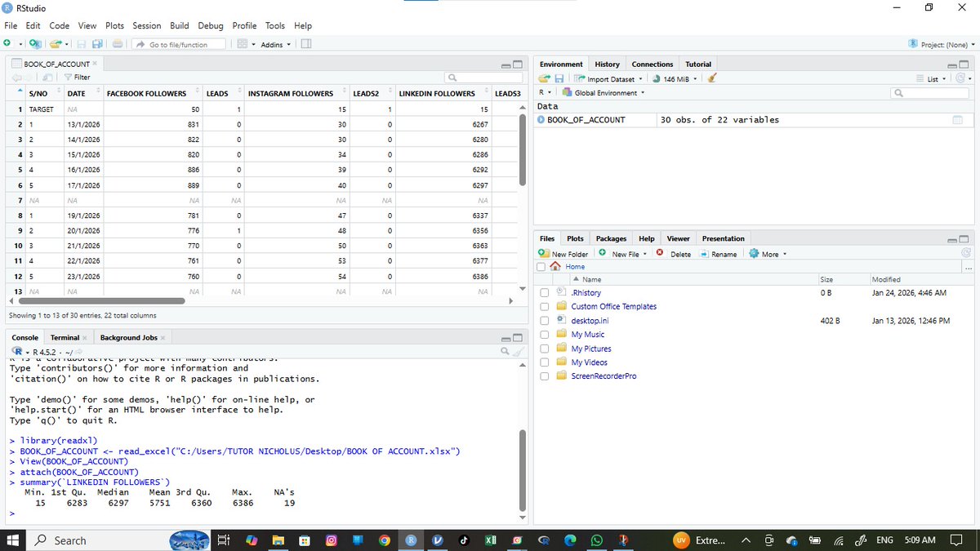The height and width of the screenshot is (551, 980).
Task: Minimize the data viewer pane with its collapse icon
Action: click(x=506, y=65)
